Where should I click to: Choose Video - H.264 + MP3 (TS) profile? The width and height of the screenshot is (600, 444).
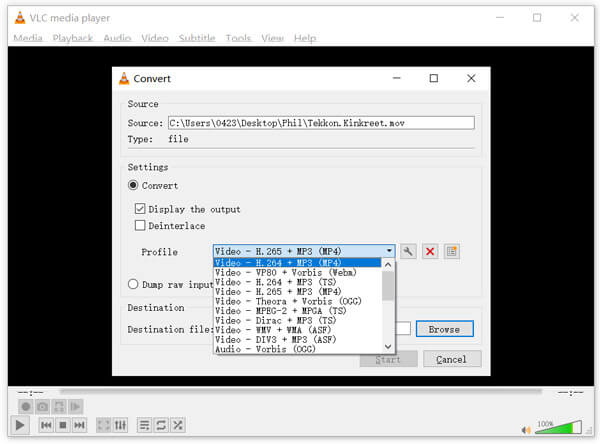[x=297, y=282]
